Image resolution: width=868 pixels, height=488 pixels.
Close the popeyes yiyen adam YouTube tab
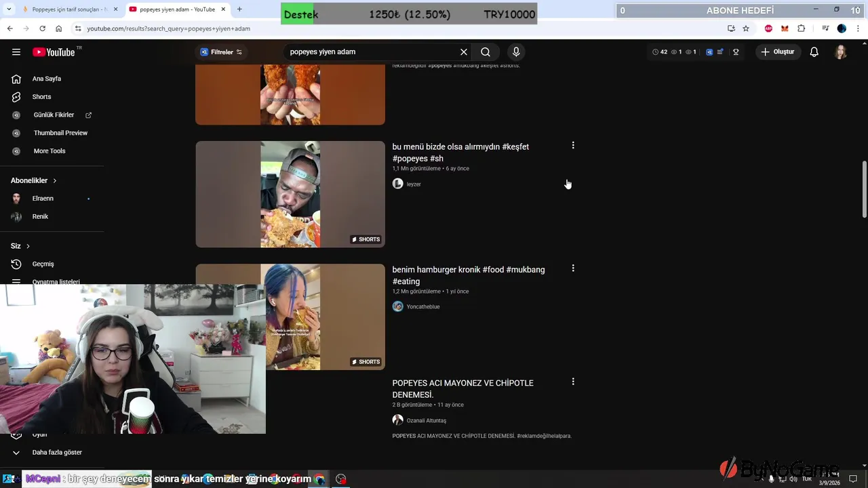222,9
